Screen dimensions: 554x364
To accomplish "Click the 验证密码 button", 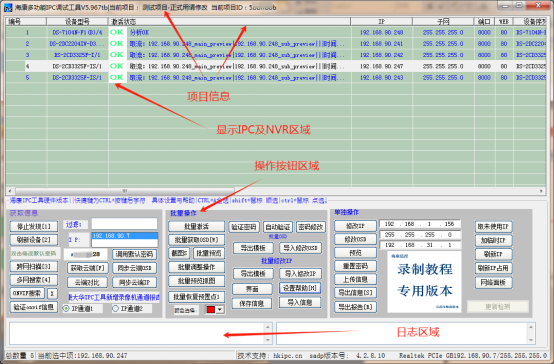I will pos(244,227).
